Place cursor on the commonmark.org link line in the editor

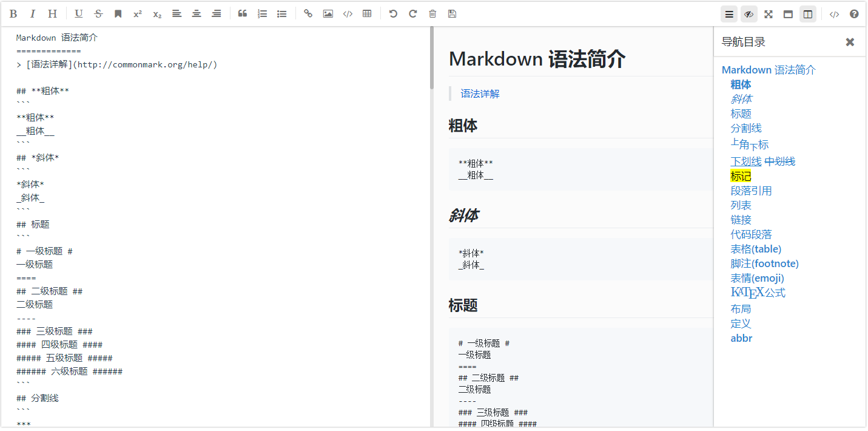(116, 64)
